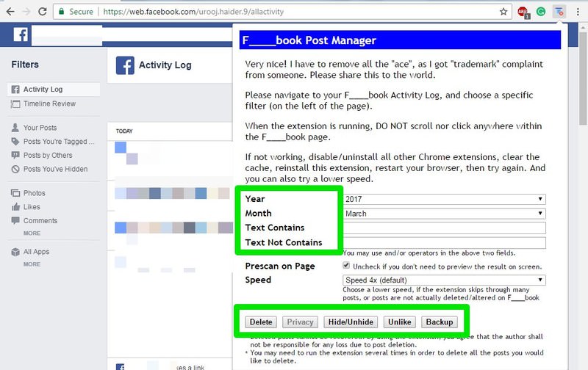
Task: Click the Secure padlock icon
Action: [x=61, y=11]
